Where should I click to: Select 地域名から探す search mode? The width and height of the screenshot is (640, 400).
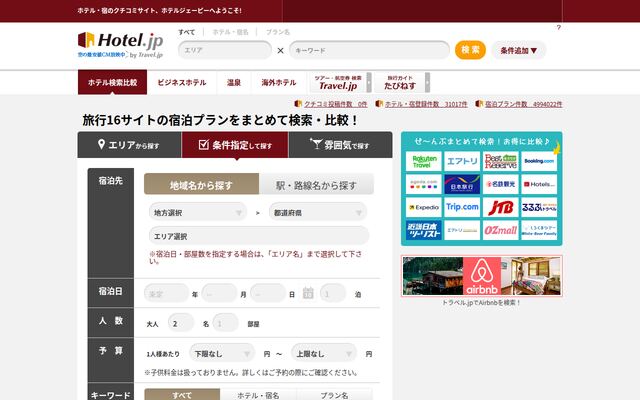[201, 184]
